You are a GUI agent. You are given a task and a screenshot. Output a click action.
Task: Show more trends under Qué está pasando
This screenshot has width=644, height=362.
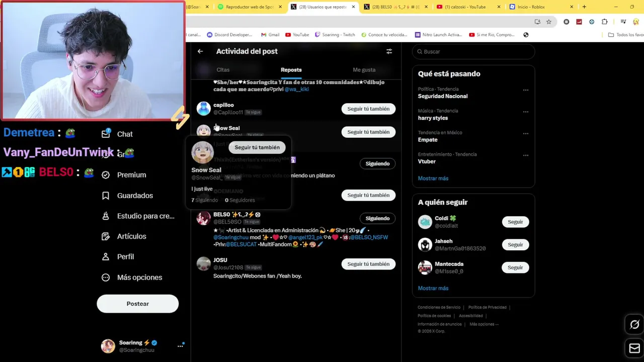433,178
